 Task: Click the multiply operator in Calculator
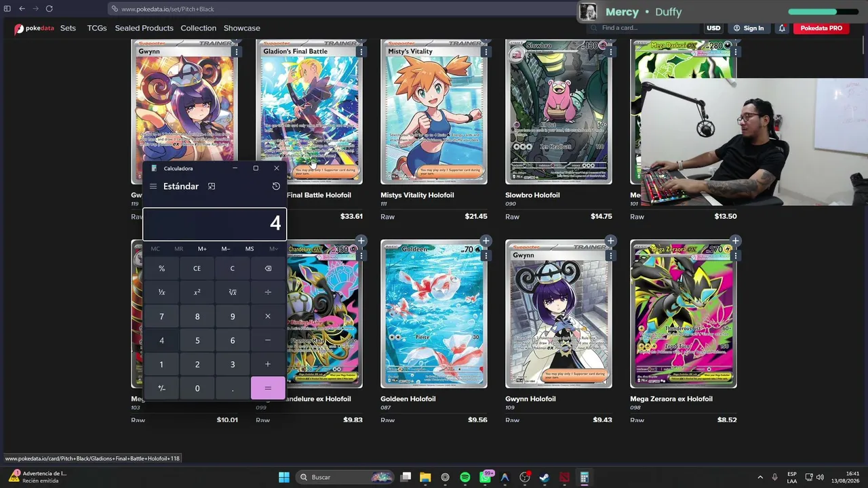coord(268,317)
